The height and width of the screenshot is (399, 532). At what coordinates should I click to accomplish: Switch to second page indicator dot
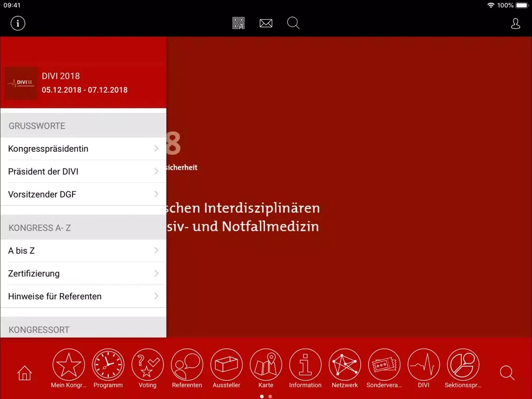coord(270,396)
